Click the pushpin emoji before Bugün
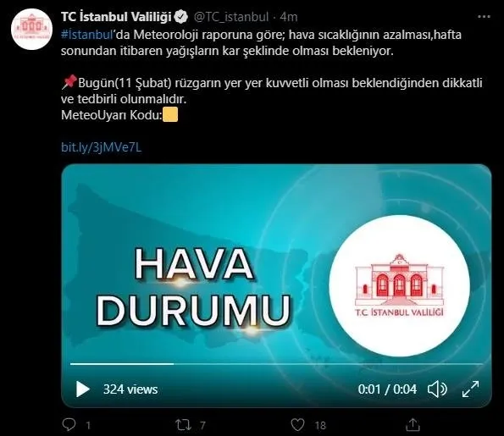Image resolution: width=504 pixels, height=436 pixels. coord(69,82)
